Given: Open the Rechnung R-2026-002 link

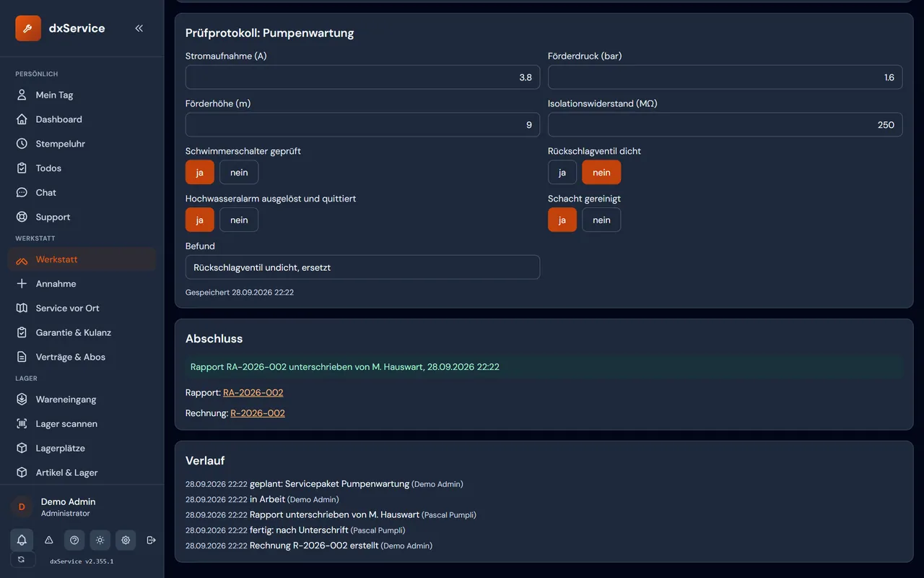Looking at the screenshot, I should tap(258, 413).
